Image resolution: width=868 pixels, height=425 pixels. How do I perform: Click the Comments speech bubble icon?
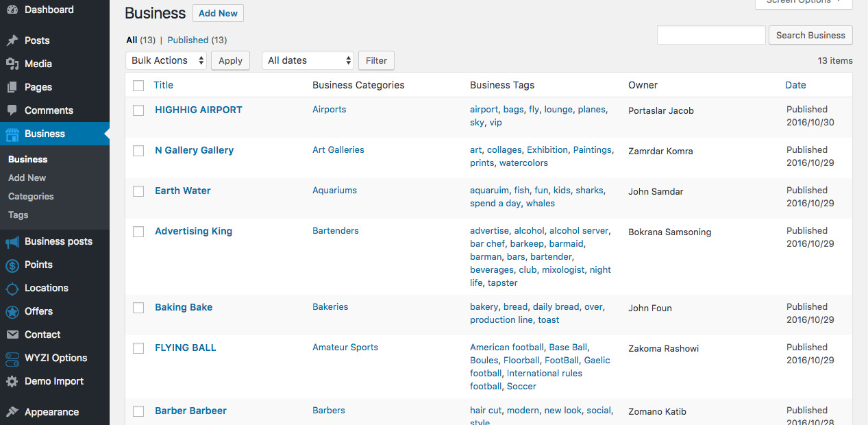pos(12,110)
